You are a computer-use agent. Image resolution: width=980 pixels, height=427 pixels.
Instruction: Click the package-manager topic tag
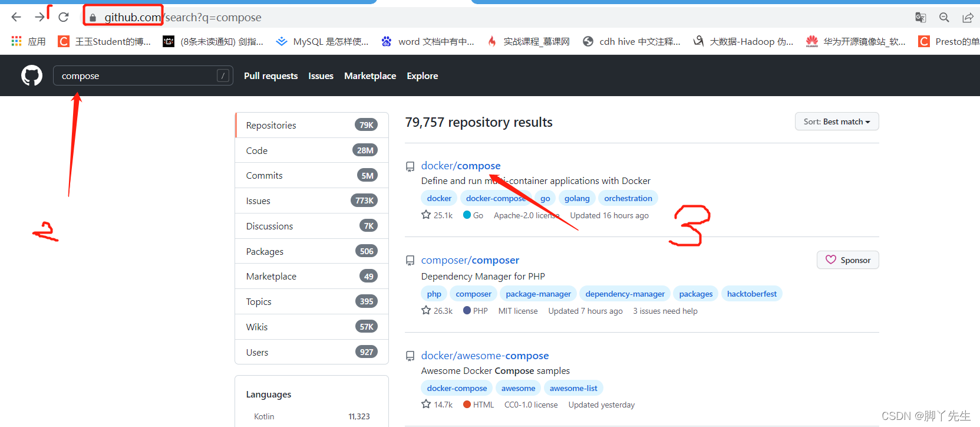539,294
